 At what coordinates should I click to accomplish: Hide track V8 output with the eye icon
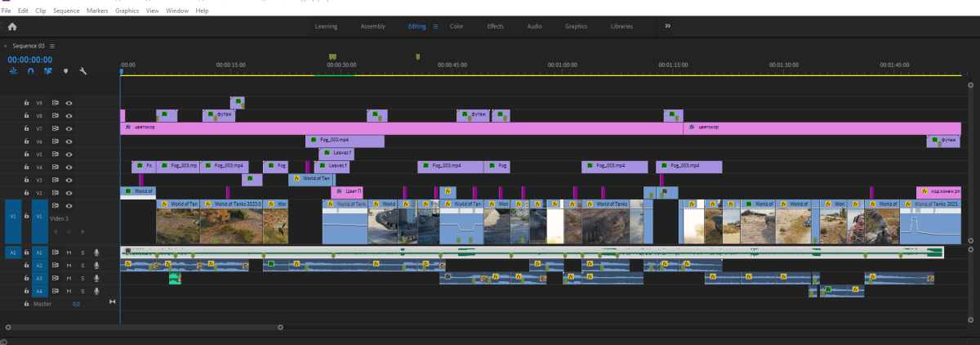click(x=69, y=116)
